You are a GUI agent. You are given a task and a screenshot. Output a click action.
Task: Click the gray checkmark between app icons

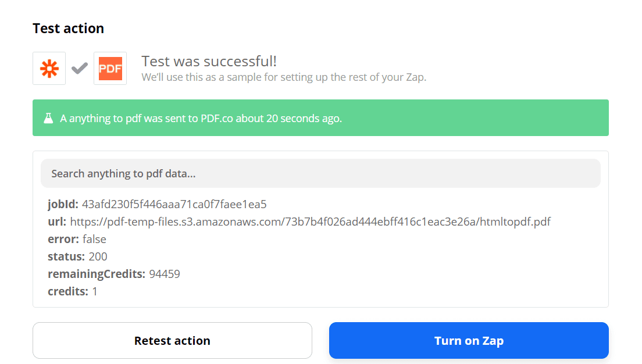80,68
